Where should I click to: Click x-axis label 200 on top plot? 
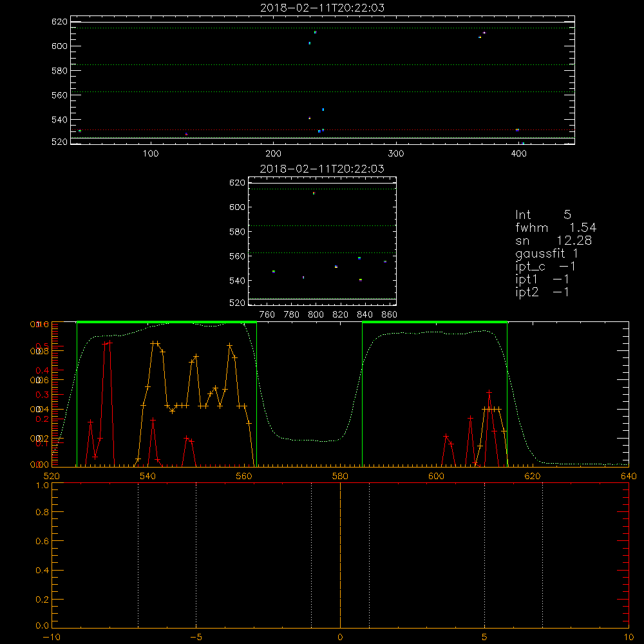(273, 154)
